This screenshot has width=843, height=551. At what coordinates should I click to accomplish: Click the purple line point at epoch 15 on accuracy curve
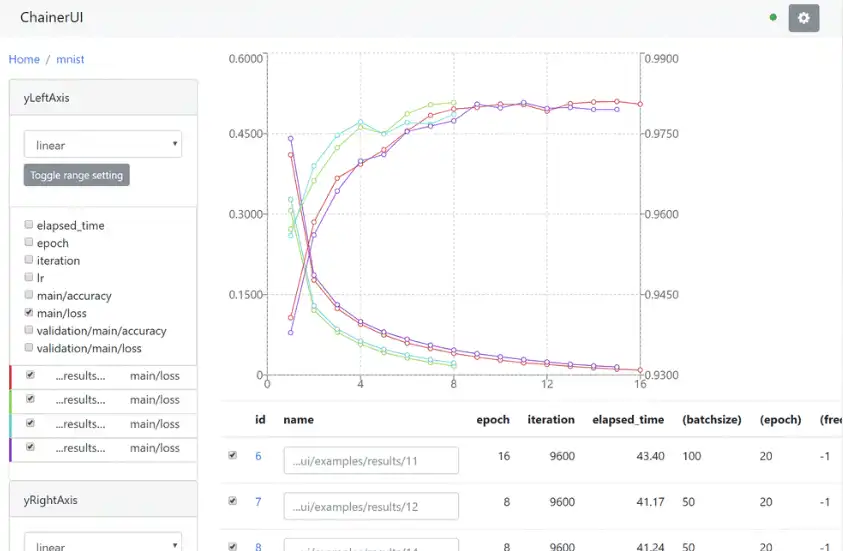coord(617,109)
